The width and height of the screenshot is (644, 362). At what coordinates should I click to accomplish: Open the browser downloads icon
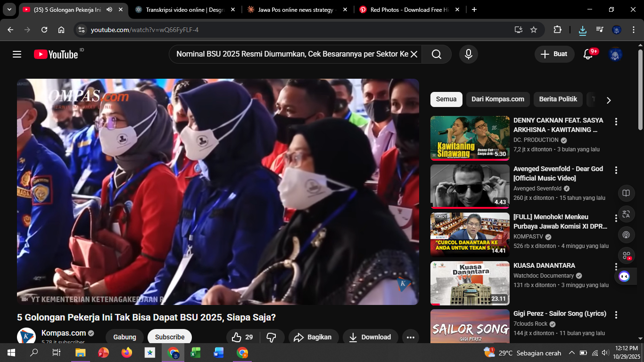[x=583, y=30]
